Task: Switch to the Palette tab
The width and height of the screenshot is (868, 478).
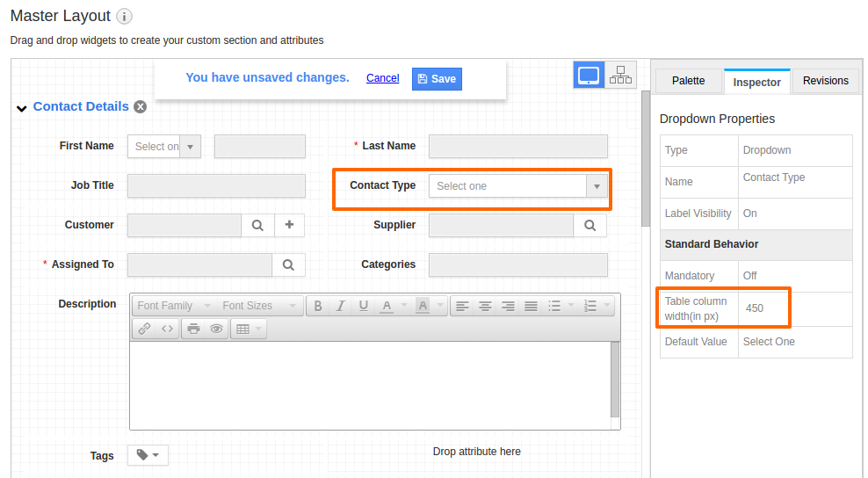Action: pyautogui.click(x=688, y=81)
